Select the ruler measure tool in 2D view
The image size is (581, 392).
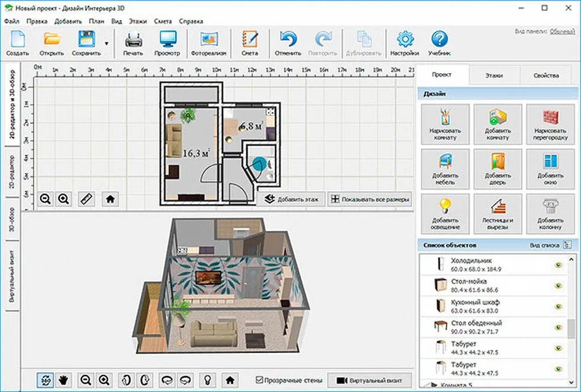pyautogui.click(x=86, y=199)
